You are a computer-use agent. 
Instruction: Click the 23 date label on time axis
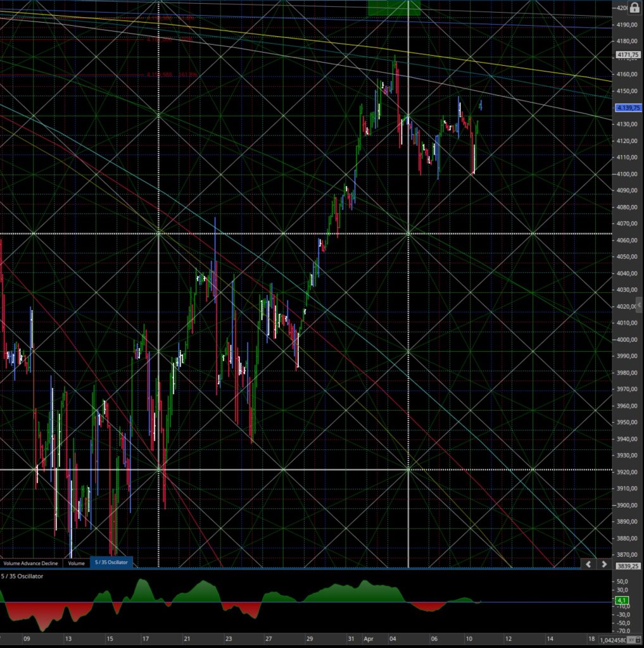click(229, 639)
